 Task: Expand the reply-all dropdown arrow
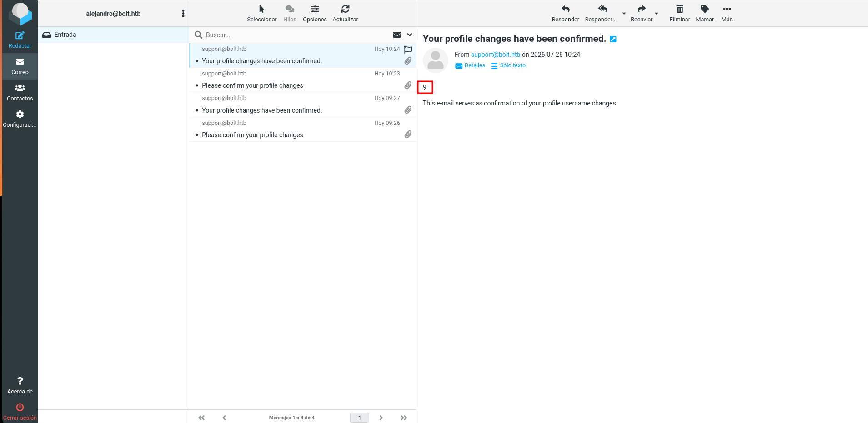[x=624, y=13]
